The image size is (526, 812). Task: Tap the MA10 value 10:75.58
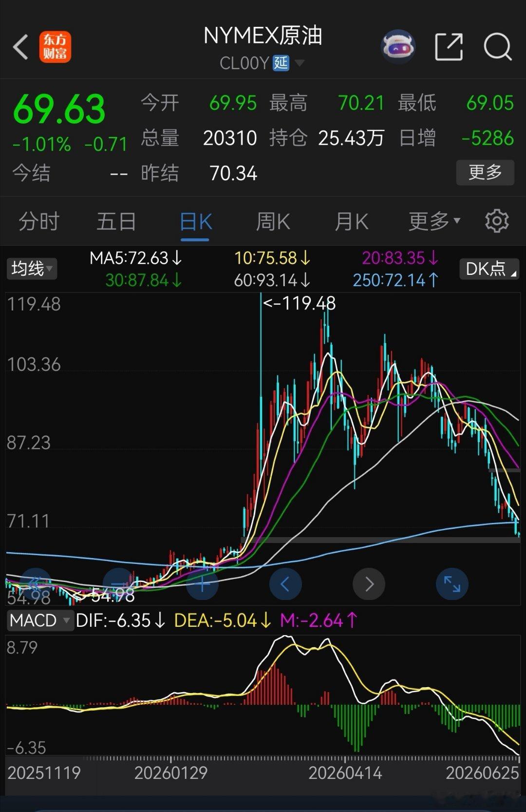pyautogui.click(x=273, y=258)
